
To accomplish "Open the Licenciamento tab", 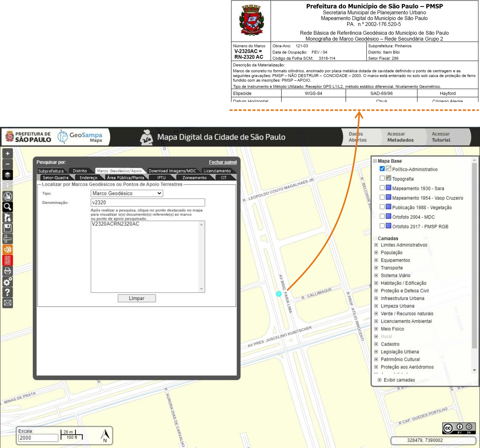I will [x=217, y=171].
